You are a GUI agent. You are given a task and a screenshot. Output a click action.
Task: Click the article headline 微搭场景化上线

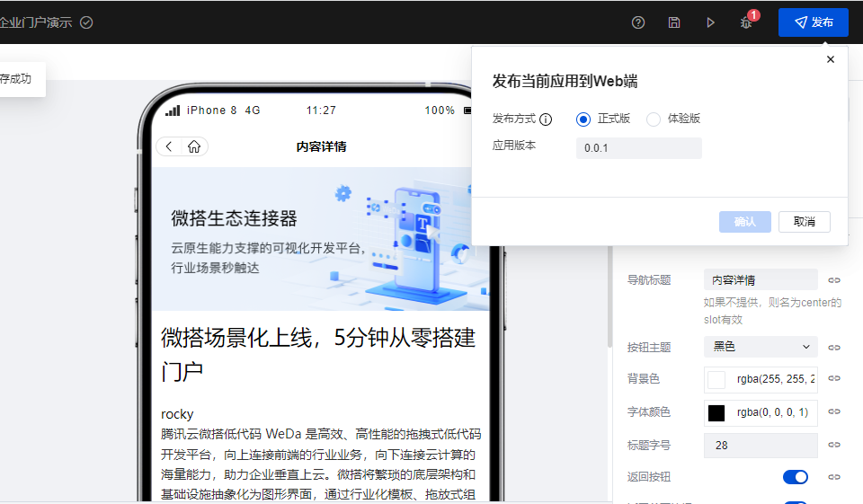point(318,354)
